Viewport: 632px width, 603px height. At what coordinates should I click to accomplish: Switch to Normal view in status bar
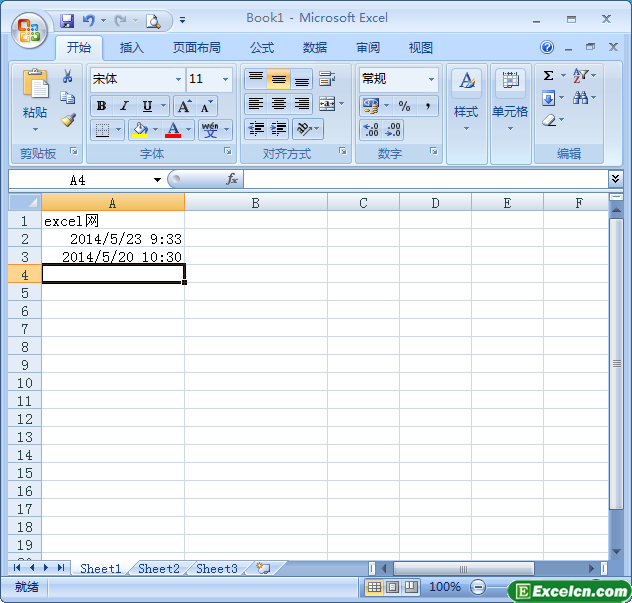point(373,586)
